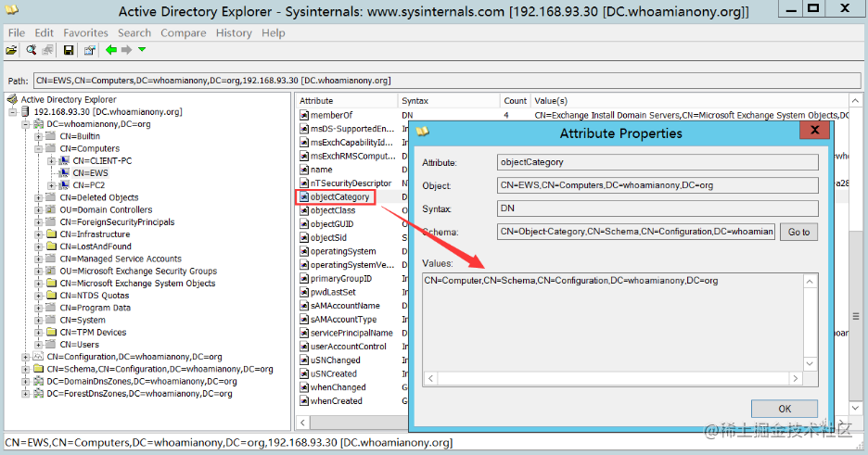868x455 pixels.
Task: Open the Favorites menu
Action: (85, 33)
